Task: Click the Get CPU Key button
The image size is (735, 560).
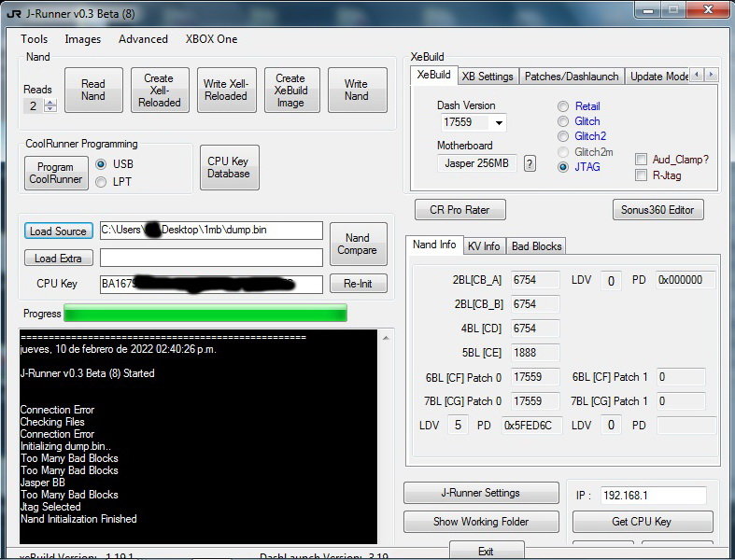Action: [x=643, y=522]
